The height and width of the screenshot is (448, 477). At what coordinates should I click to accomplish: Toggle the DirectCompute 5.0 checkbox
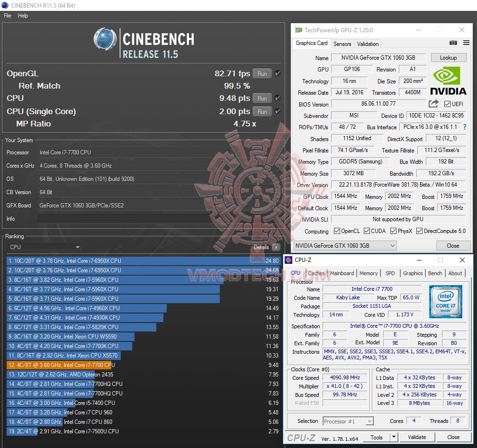pyautogui.click(x=419, y=231)
